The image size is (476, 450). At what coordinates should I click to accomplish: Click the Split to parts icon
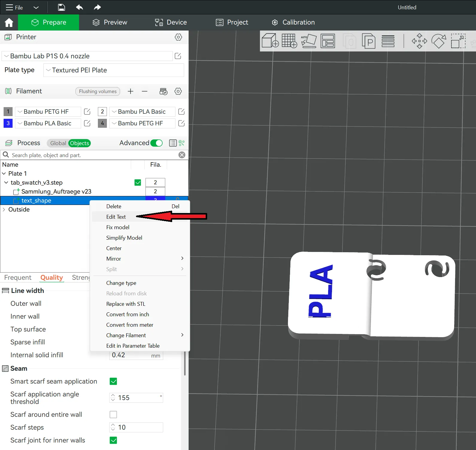pyautogui.click(x=369, y=41)
